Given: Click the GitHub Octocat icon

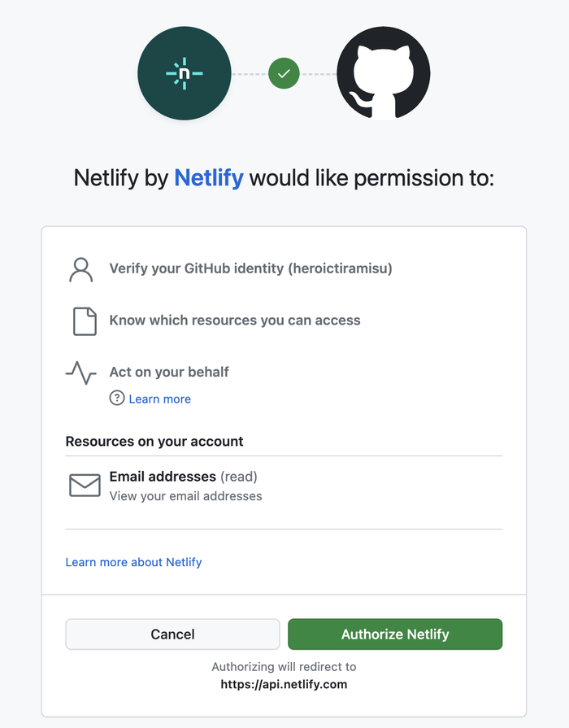Looking at the screenshot, I should tap(383, 73).
